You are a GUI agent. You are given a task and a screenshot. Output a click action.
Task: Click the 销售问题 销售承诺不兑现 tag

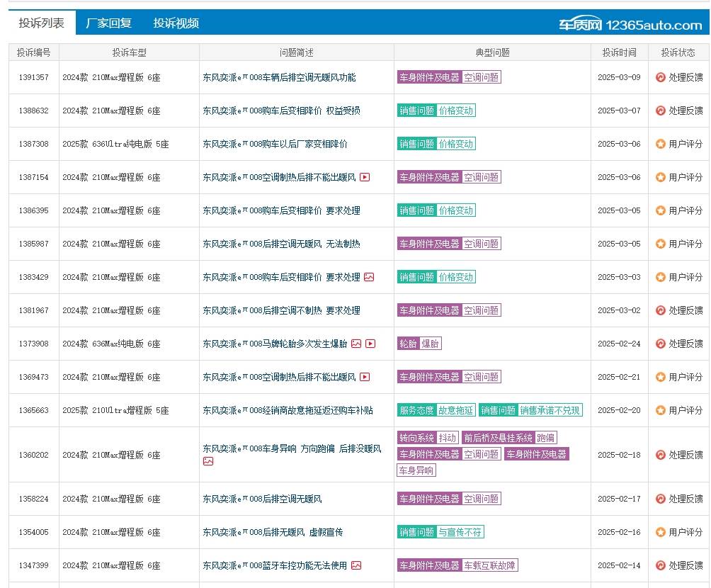coord(530,410)
